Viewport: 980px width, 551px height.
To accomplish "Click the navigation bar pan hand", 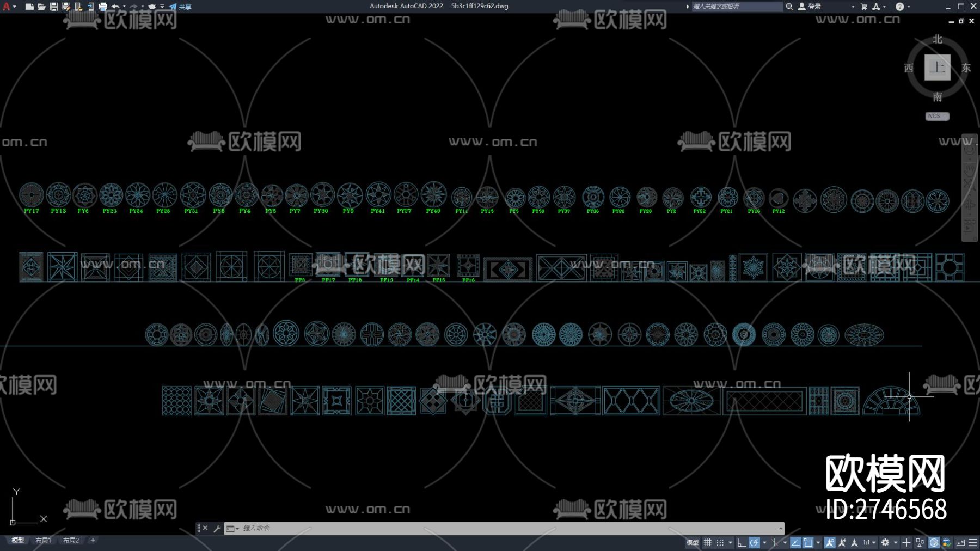I will (x=970, y=170).
